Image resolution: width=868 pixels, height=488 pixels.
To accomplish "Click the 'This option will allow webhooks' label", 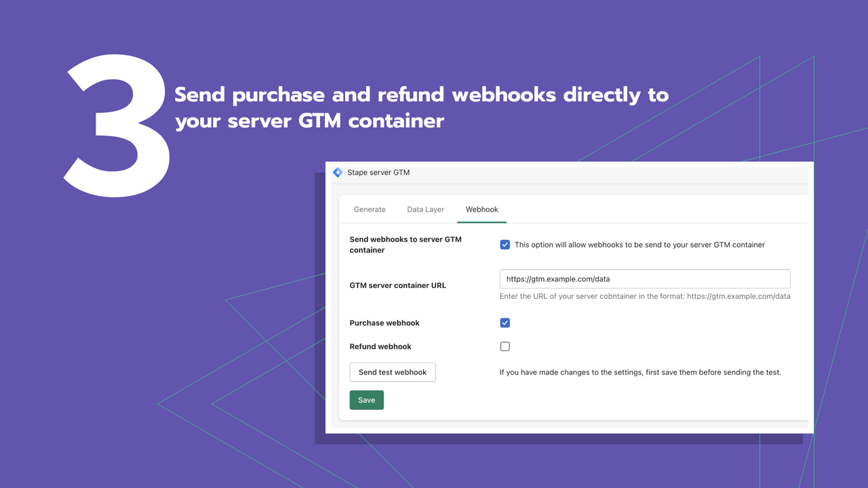I will tap(639, 245).
